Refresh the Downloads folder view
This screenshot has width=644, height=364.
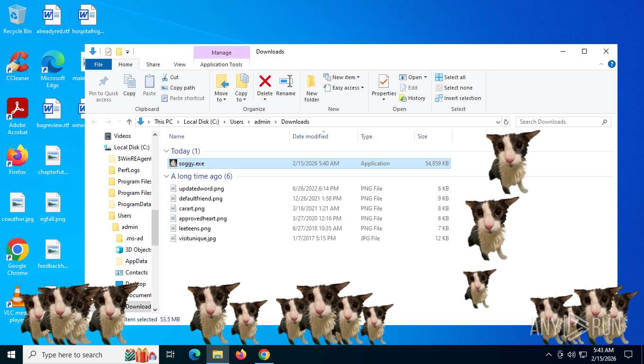click(x=506, y=122)
